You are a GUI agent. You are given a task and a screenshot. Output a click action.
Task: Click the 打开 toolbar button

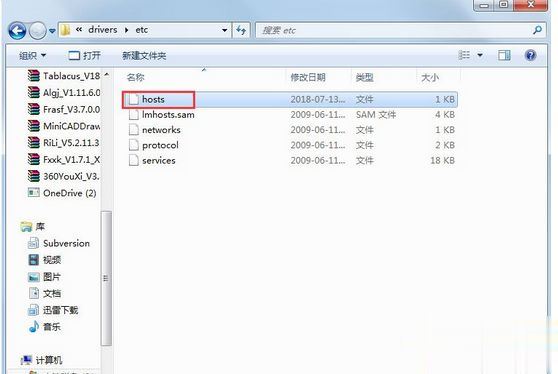(84, 56)
